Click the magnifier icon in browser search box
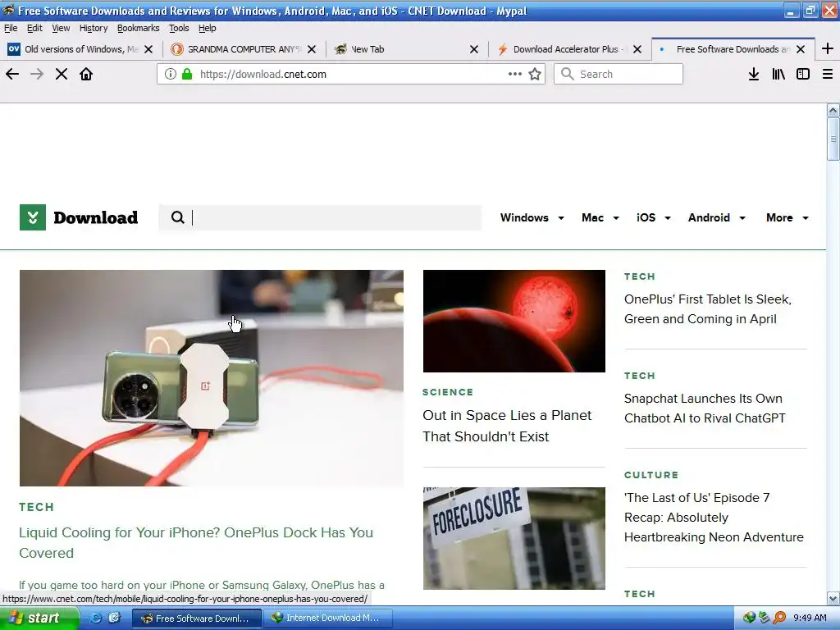Screen dimensions: 840x630 pyautogui.click(x=568, y=74)
